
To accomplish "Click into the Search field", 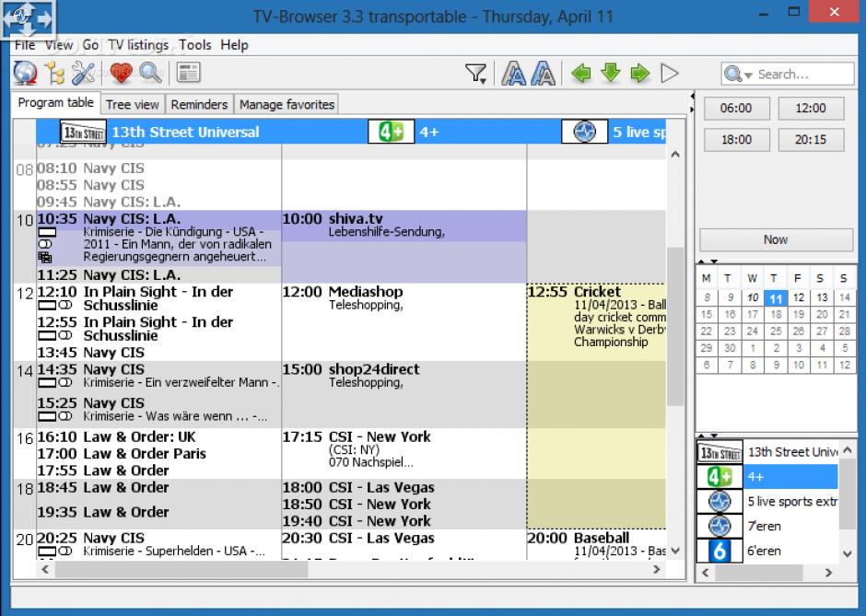I will [804, 74].
